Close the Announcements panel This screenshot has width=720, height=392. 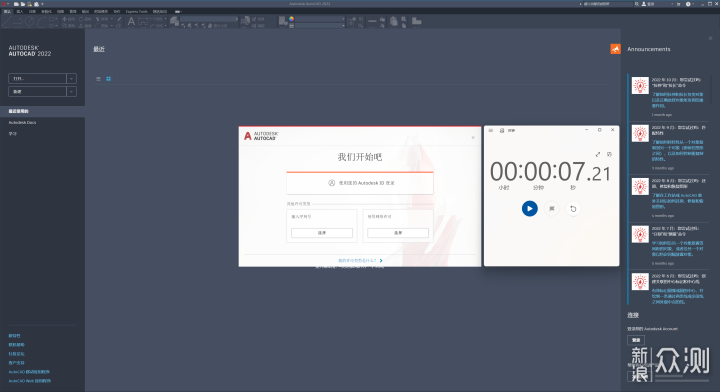click(x=710, y=38)
